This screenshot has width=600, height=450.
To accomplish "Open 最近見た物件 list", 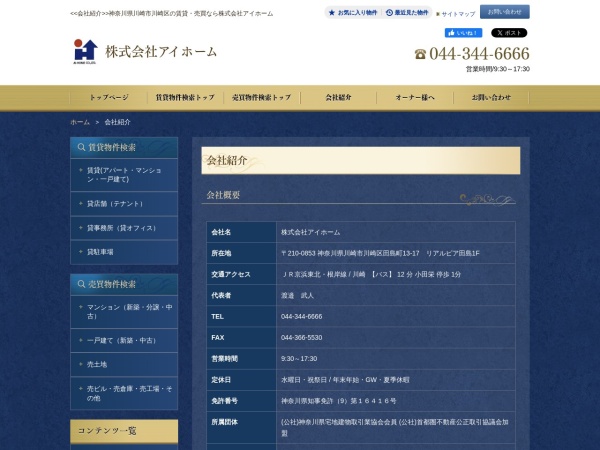I will [x=407, y=13].
